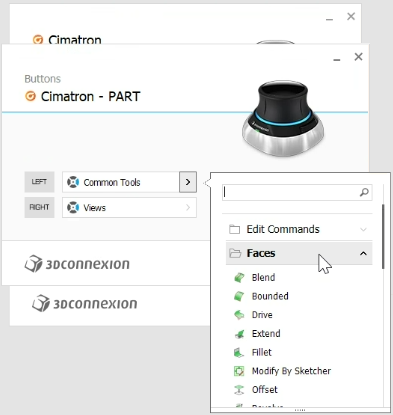The height and width of the screenshot is (415, 393).
Task: Click the Common Tools radial menu icon
Action: (x=73, y=182)
